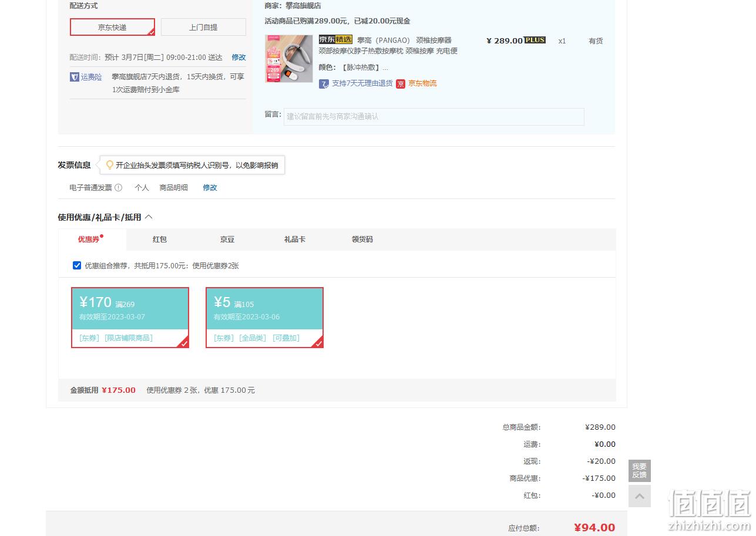756x536 pixels.
Task: Switch to 礼品卡 tab
Action: click(x=295, y=240)
